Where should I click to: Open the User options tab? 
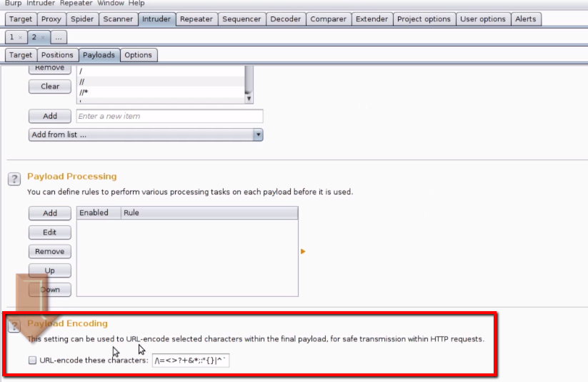[x=483, y=19]
